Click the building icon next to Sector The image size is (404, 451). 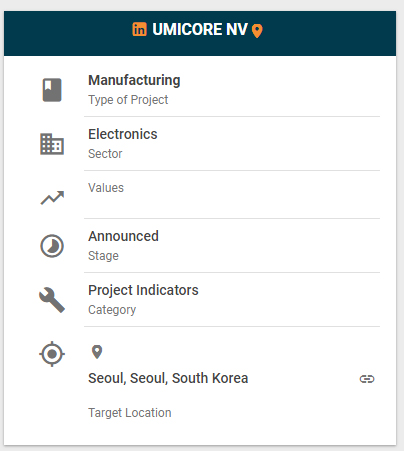[52, 144]
